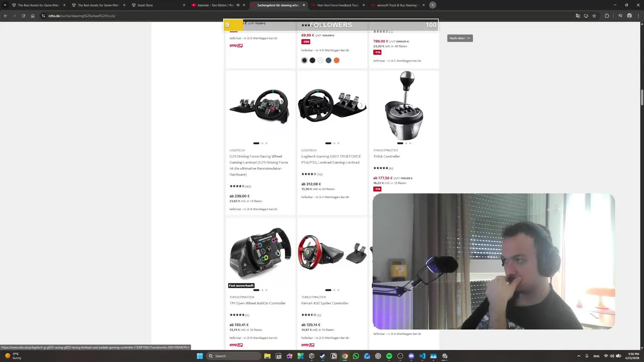The image size is (644, 362).
Task: Open weather widget showing 17°C sunny
Action: coord(14,356)
